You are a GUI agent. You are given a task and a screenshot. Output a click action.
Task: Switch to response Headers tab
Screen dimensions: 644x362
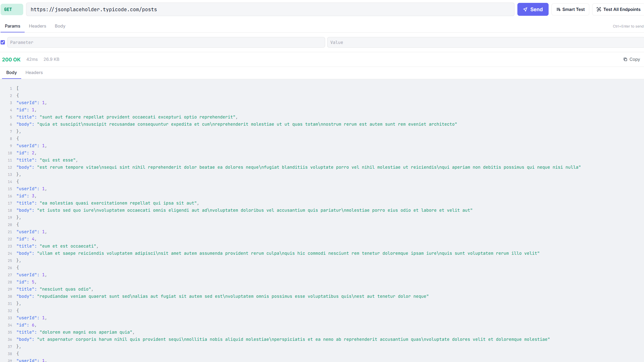(34, 73)
